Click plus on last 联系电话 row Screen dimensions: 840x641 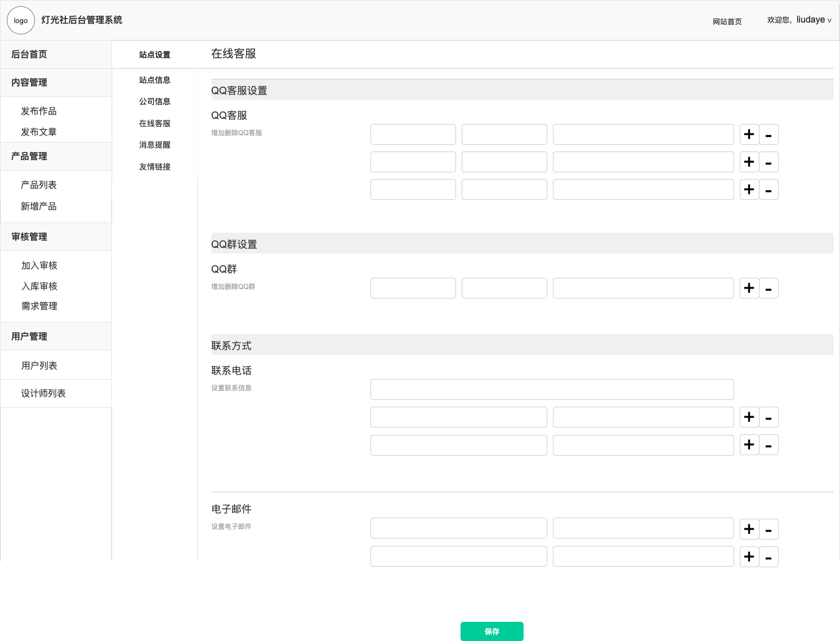749,445
